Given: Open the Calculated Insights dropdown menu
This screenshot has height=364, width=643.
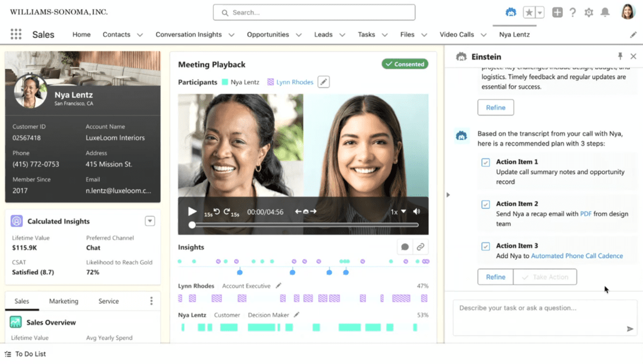Looking at the screenshot, I should point(149,221).
